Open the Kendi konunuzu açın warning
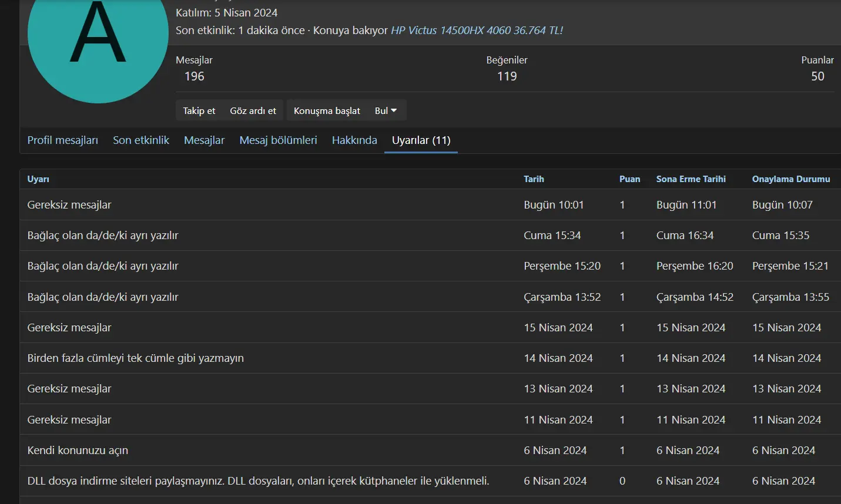 point(78,451)
